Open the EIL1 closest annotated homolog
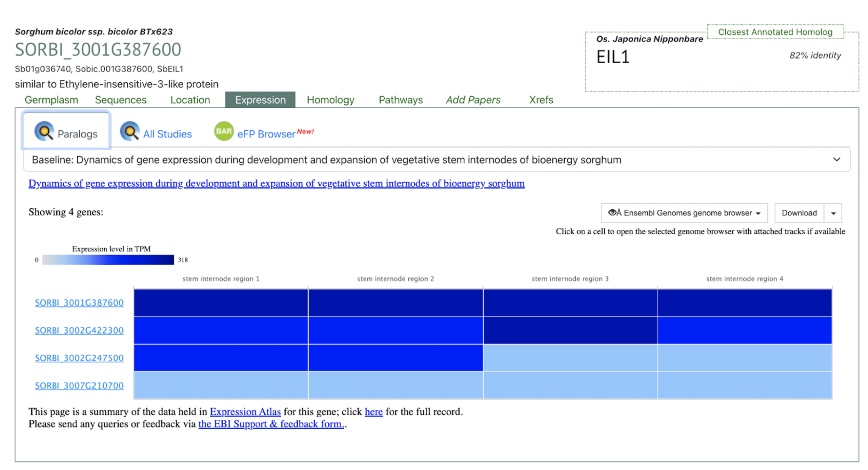 point(613,57)
